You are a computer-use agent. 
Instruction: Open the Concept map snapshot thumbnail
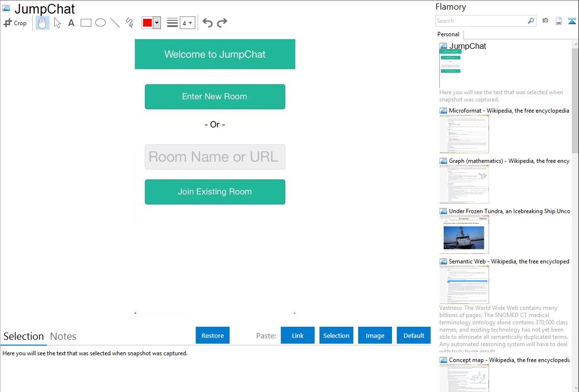(464, 378)
